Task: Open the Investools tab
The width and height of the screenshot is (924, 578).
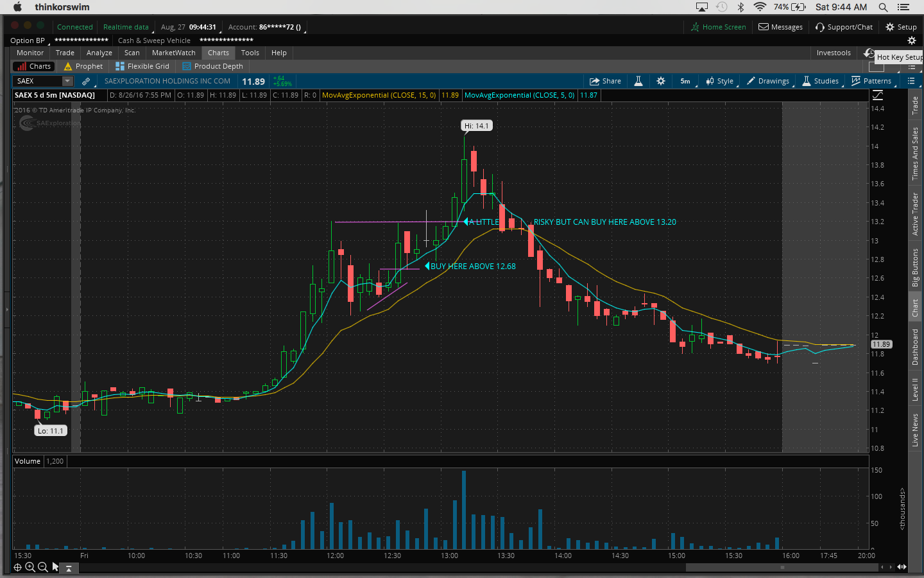Action: (834, 53)
